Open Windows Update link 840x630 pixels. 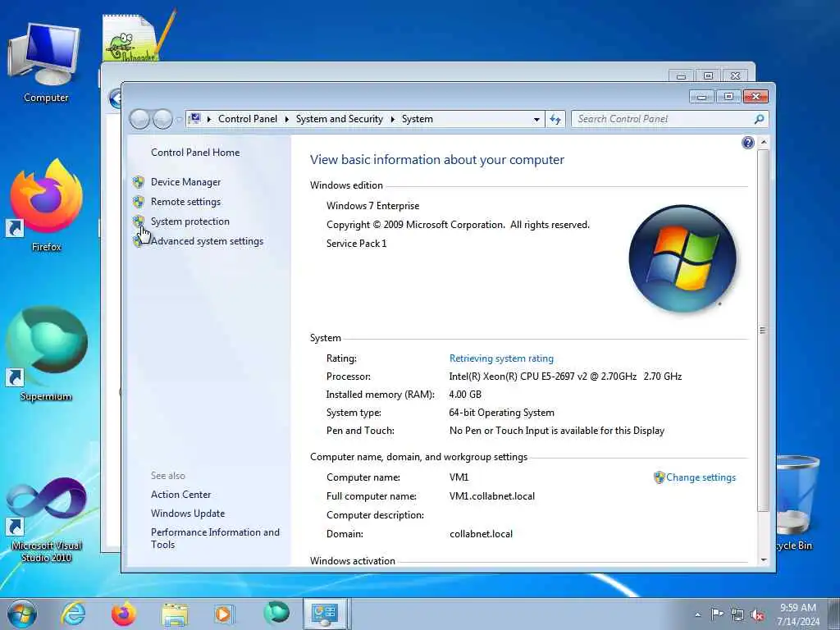(x=188, y=514)
